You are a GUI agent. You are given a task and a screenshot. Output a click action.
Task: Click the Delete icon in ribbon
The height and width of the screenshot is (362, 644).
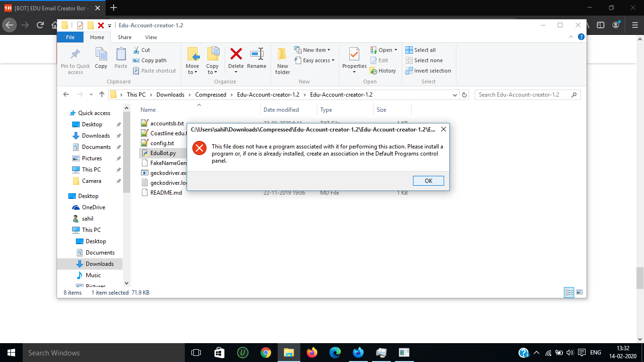point(236,54)
